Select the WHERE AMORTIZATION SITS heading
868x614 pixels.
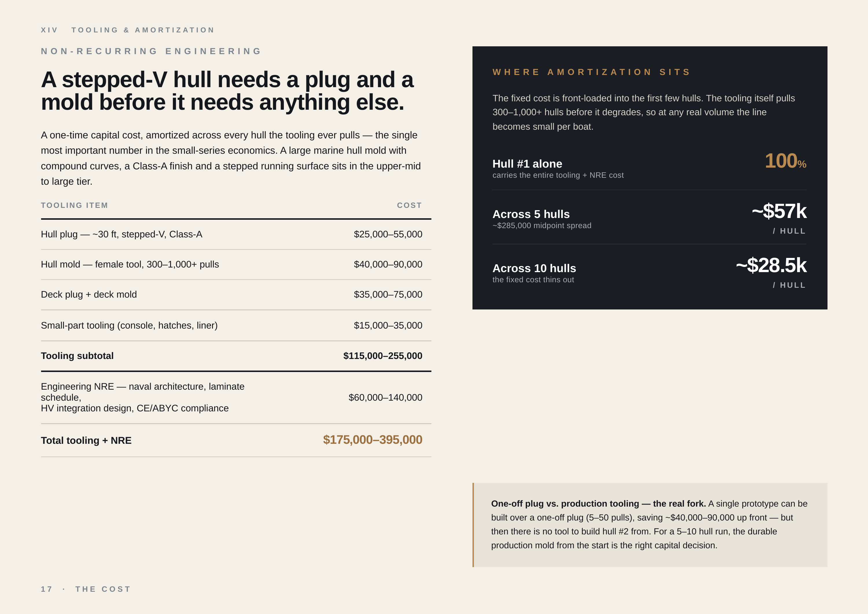(592, 72)
